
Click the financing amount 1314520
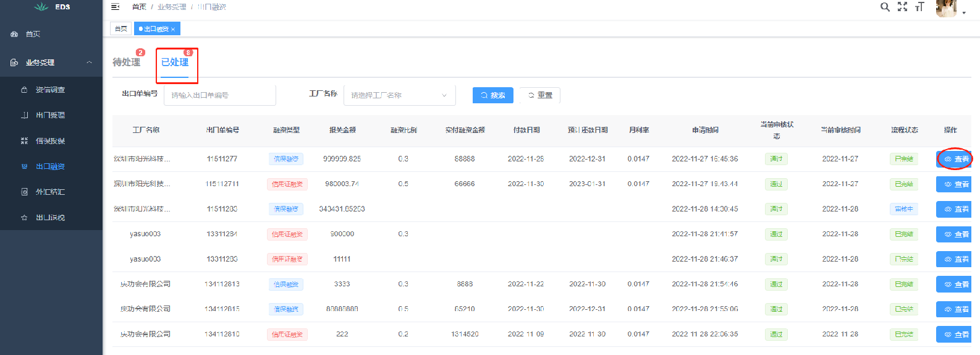coord(465,335)
